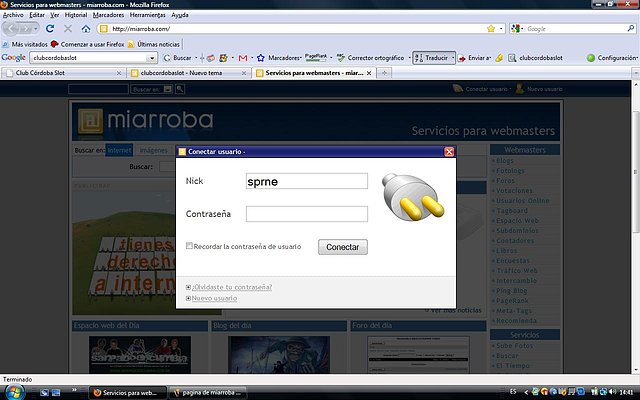This screenshot has width=640, height=400.
Task: Click the Marcadores star icon
Action: point(261,58)
